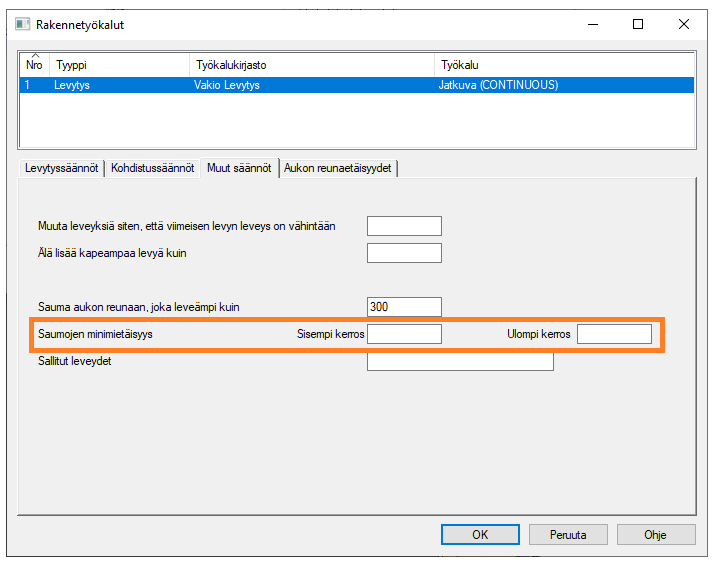The height and width of the screenshot is (563, 714).
Task: Click the Sisempi kerros input field
Action: (x=404, y=334)
